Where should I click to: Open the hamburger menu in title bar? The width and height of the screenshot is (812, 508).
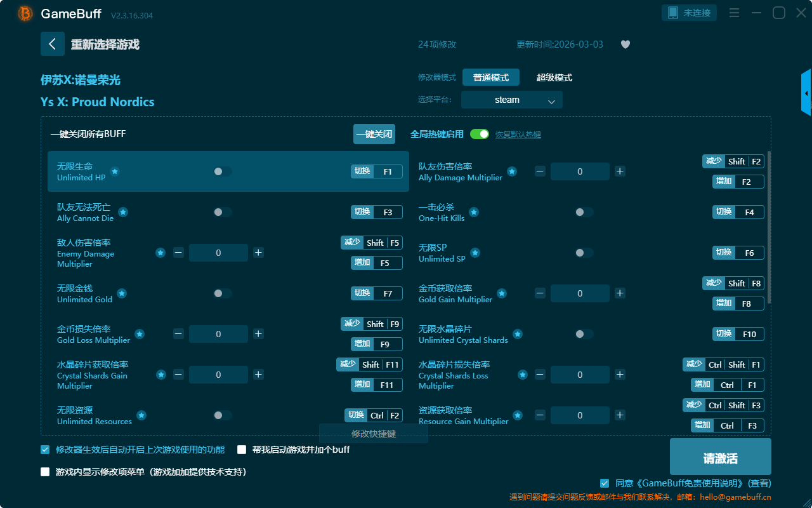734,13
